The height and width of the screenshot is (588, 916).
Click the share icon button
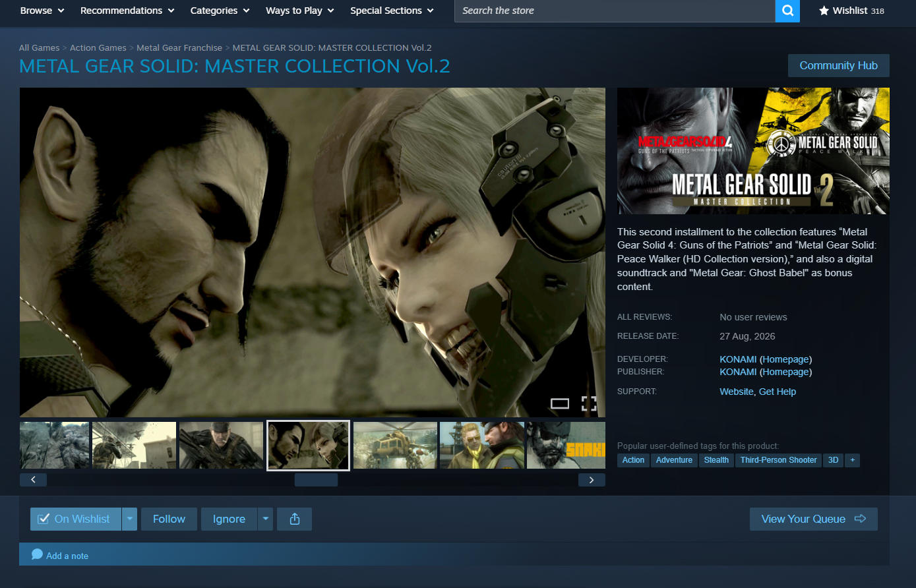(x=295, y=519)
